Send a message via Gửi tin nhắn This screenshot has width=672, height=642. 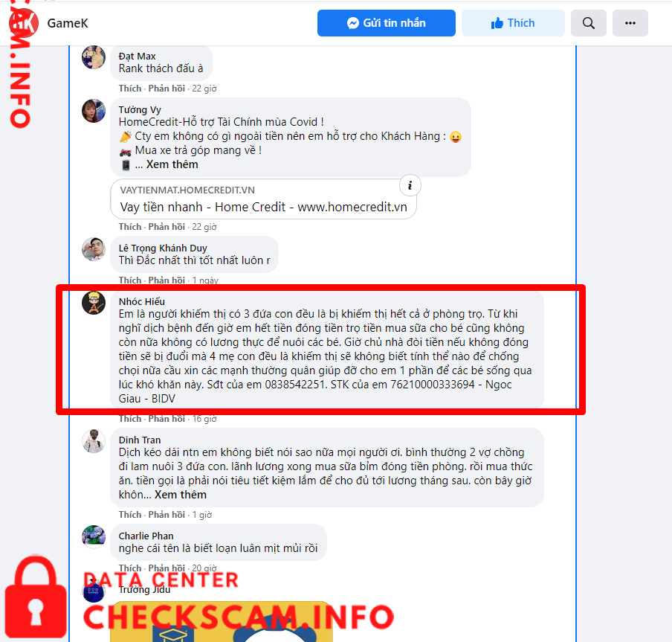click(x=386, y=23)
